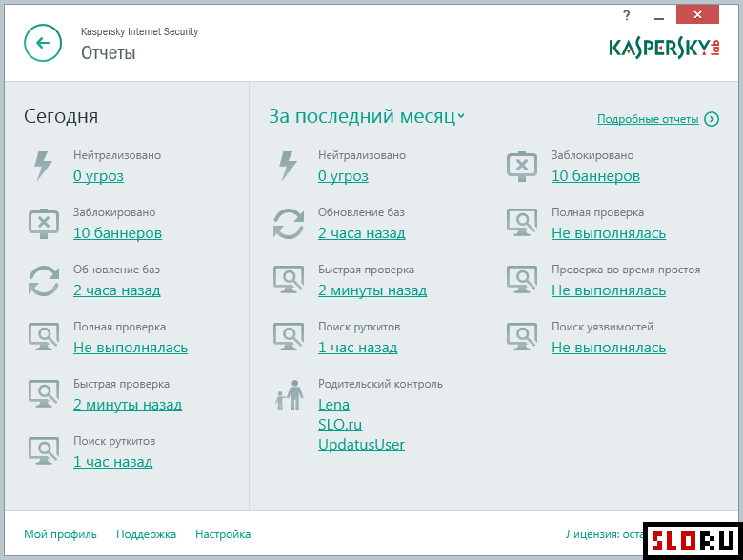Click the Быстрая проверка scan icon in the Сегодня column
The width and height of the screenshot is (743, 560).
click(44, 394)
